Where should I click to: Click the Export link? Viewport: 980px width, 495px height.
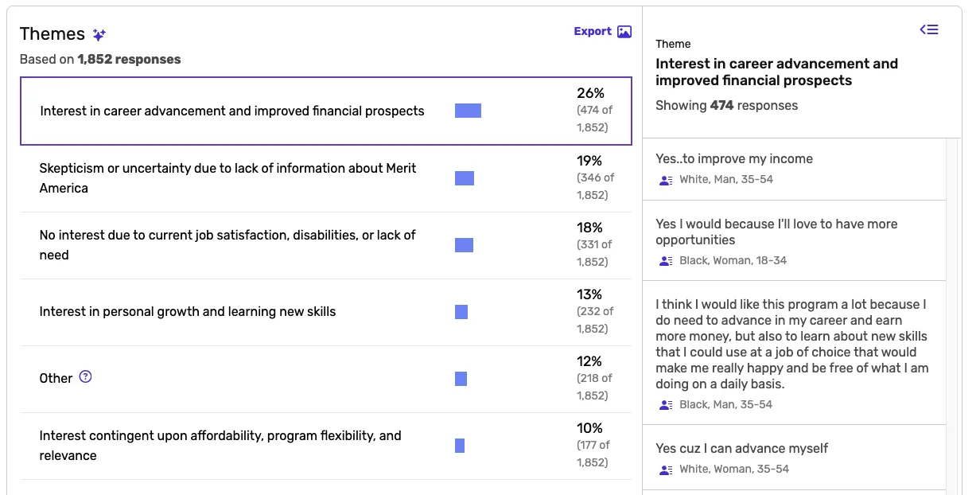click(593, 32)
